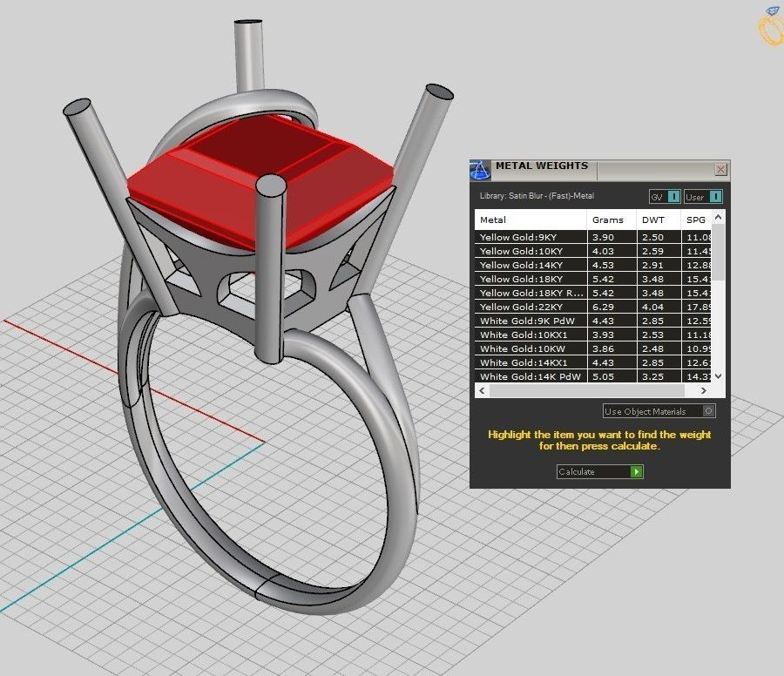Select the Yellow Gold:18KY row
The width and height of the screenshot is (784, 676).
592,279
